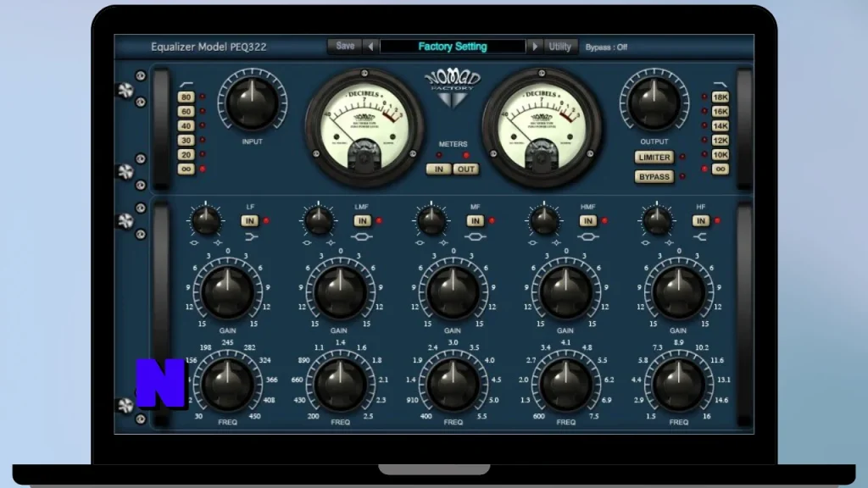The height and width of the screenshot is (488, 868).
Task: Toggle the HMF band IN button
Action: (588, 221)
